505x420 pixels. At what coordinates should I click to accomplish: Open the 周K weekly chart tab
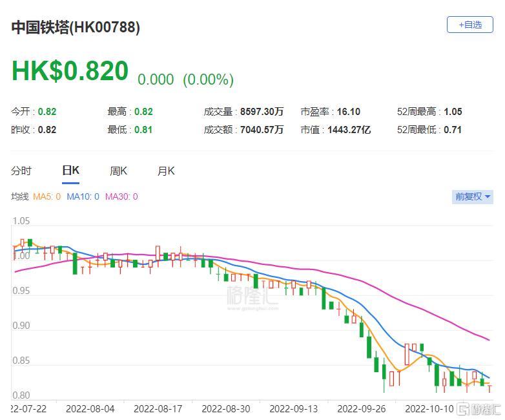[x=119, y=171]
